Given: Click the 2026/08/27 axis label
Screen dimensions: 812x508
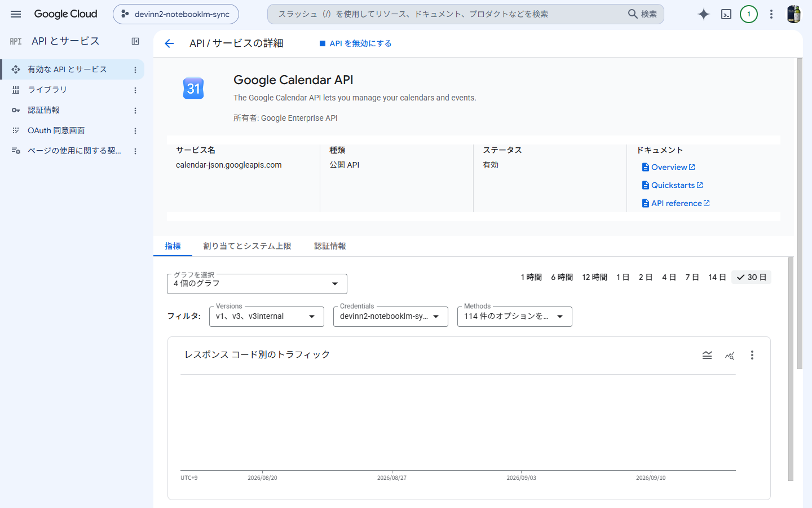Looking at the screenshot, I should pyautogui.click(x=392, y=478).
